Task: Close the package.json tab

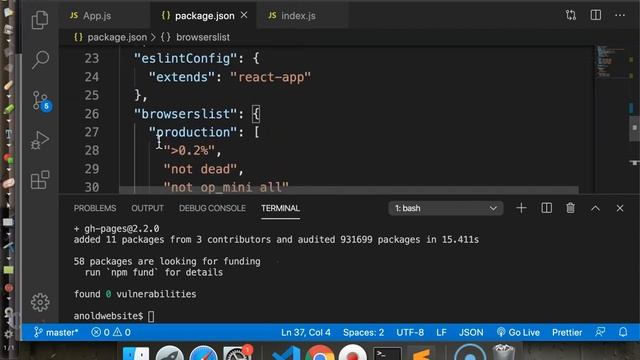Action: (x=244, y=15)
